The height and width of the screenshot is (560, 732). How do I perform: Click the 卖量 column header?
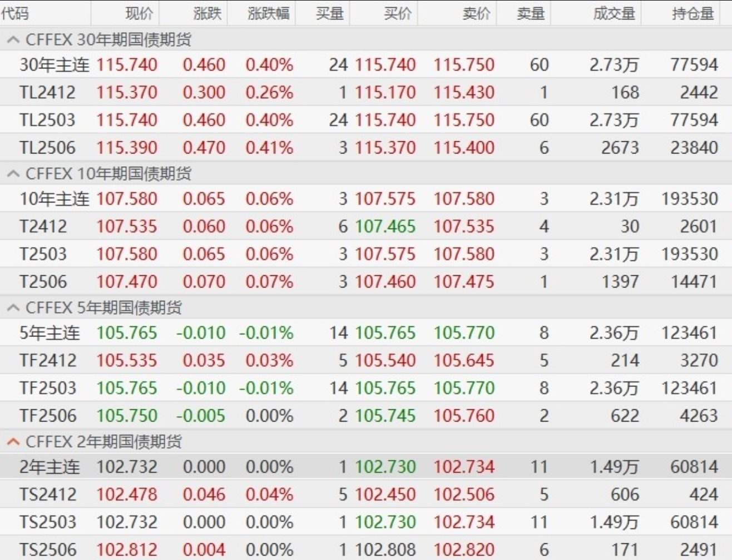pyautogui.click(x=530, y=13)
